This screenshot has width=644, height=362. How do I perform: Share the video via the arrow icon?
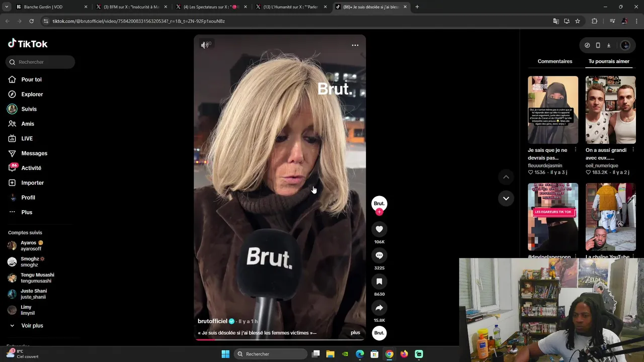379,308
